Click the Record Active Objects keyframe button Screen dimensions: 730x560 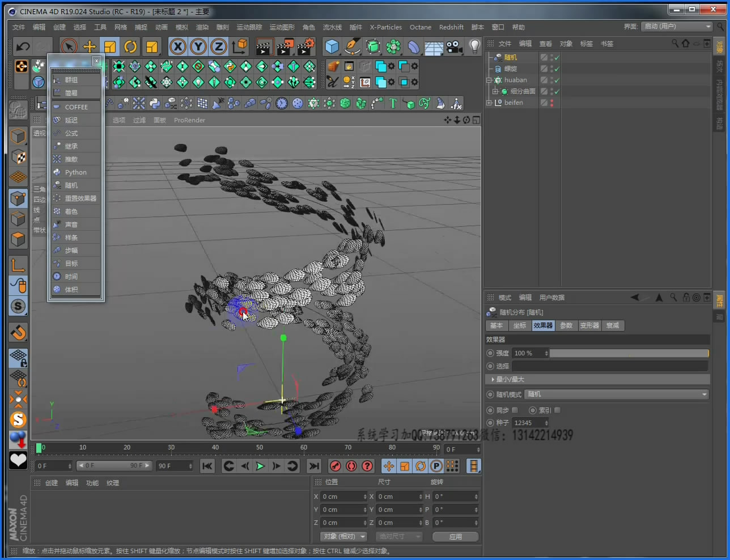pos(336,466)
